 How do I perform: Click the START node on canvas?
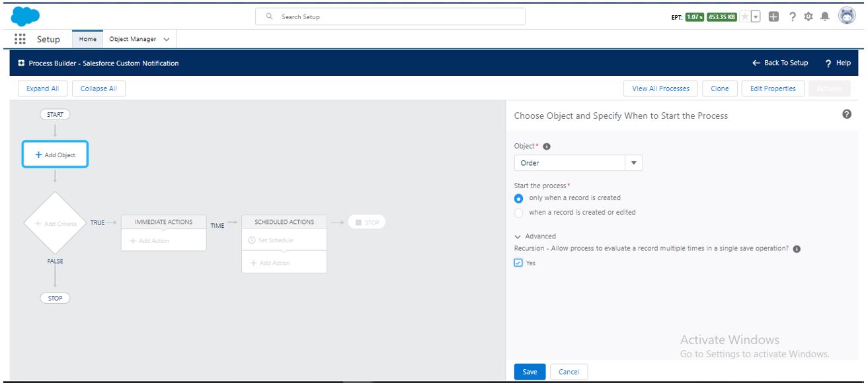(x=55, y=114)
